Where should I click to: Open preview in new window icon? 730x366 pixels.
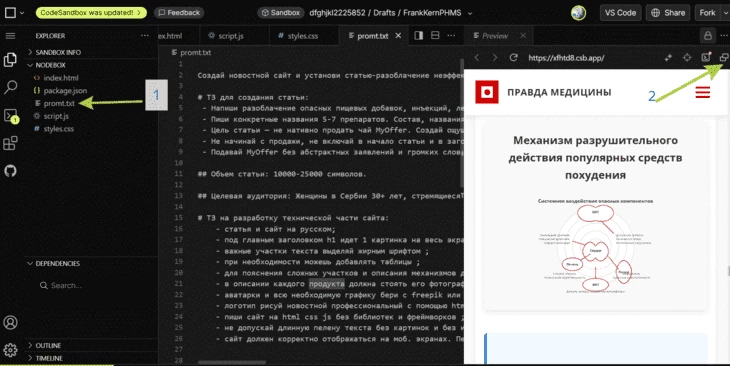tap(723, 57)
